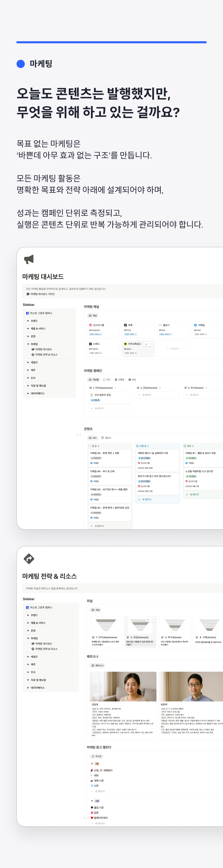The height and width of the screenshot is (868, 223).
Task: Click the email icon on the 이메일 channel card
Action: (195, 325)
